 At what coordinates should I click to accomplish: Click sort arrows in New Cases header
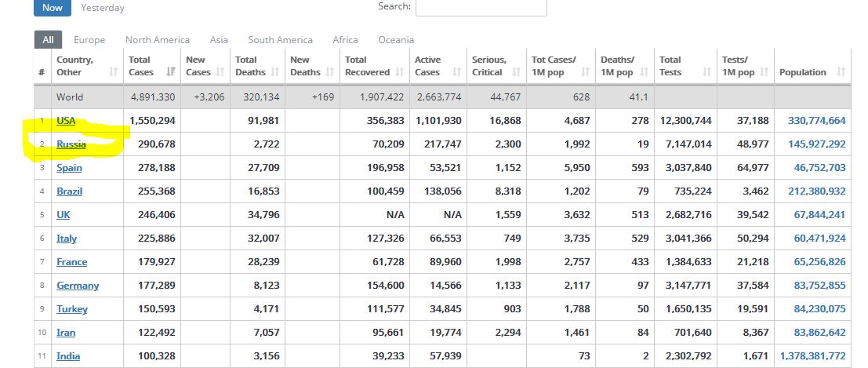[220, 72]
